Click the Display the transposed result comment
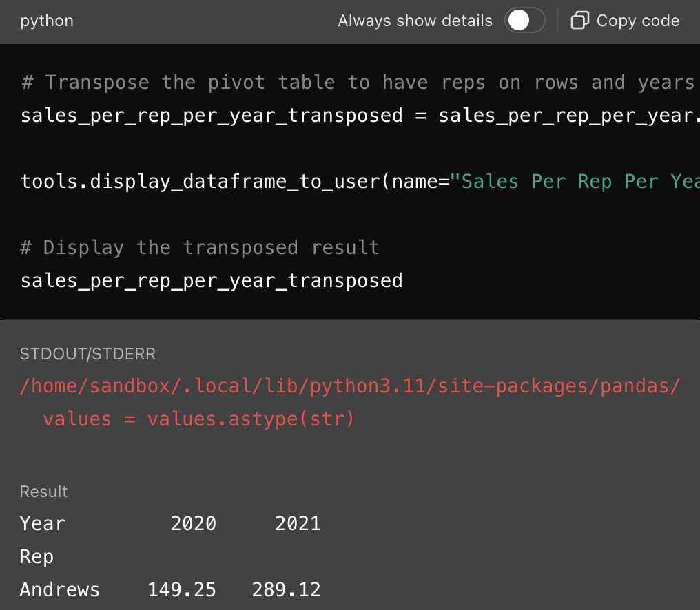This screenshot has height=610, width=700. click(200, 247)
